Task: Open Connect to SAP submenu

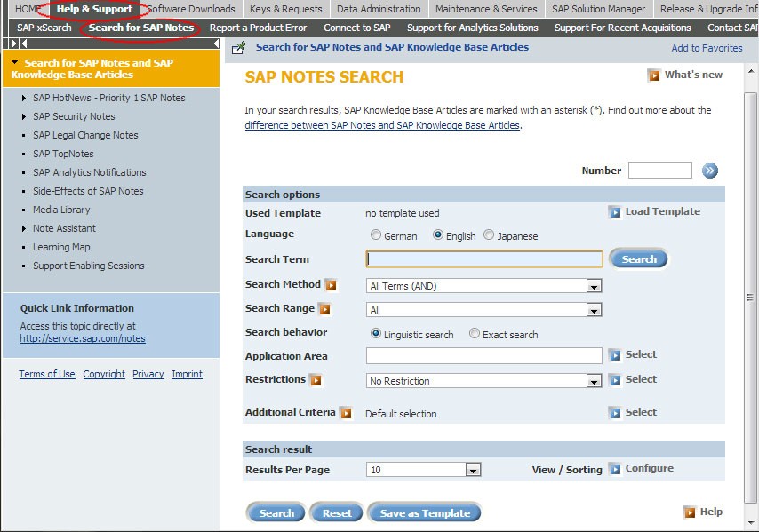Action: pos(356,28)
